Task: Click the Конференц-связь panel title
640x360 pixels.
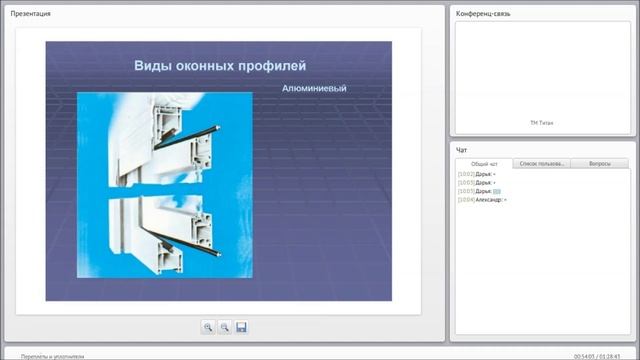Action: tap(483, 13)
